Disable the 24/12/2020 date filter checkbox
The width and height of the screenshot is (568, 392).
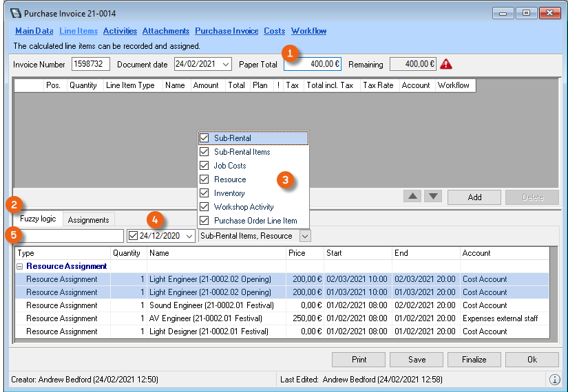coord(134,236)
